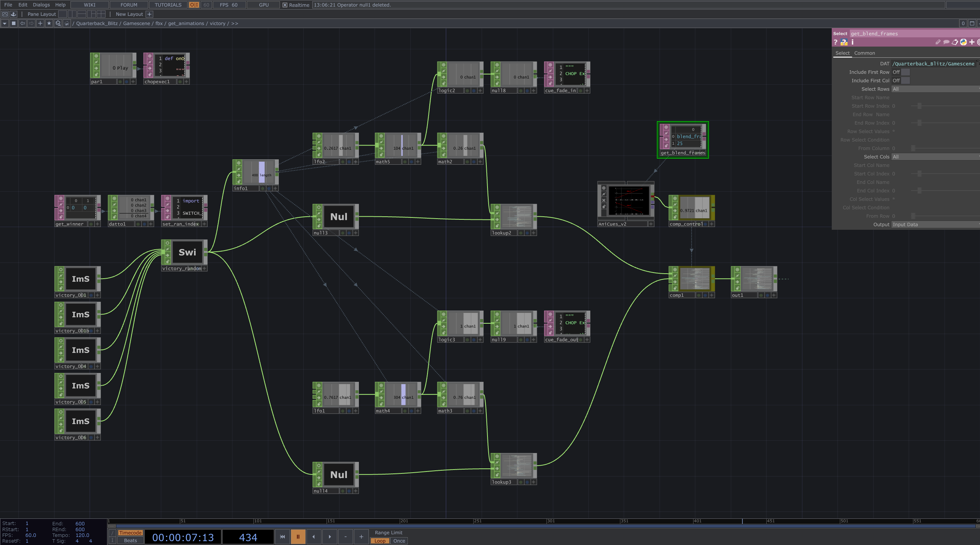Screen dimensions: 980x545
Task: Switch to the Common parameter tab
Action: (x=864, y=53)
